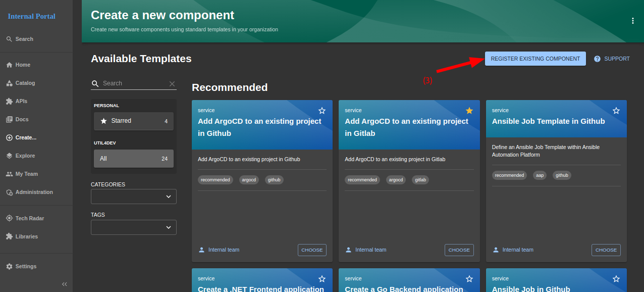The height and width of the screenshot is (292, 644).
Task: Click the Catalog shapes icon in sidebar
Action: click(9, 83)
